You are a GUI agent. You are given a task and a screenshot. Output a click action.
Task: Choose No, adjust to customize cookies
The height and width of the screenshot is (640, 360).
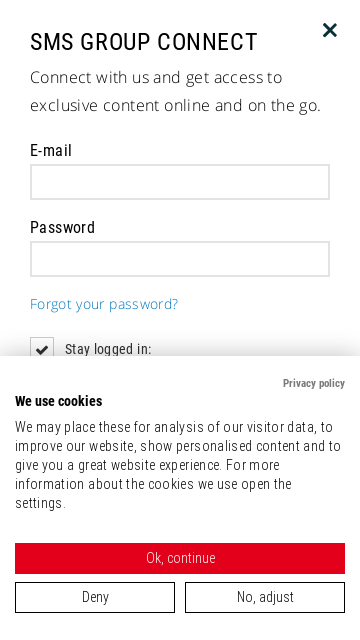tap(265, 597)
